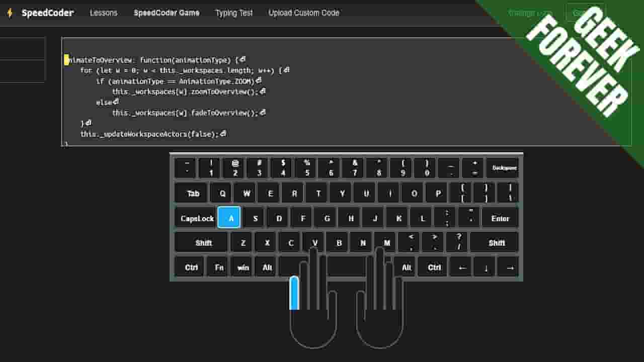Select Upload Custom Code in navigation

point(304,13)
